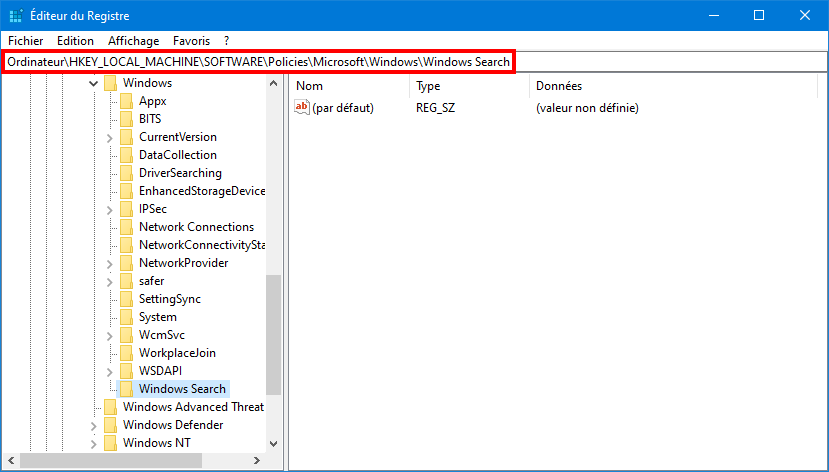
Task: Click the horizontal scrollbar left arrow
Action: tap(11, 460)
